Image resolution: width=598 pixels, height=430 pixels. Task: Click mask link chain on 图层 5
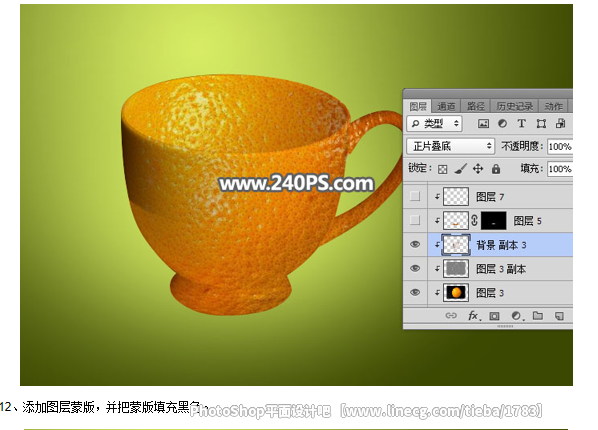474,220
